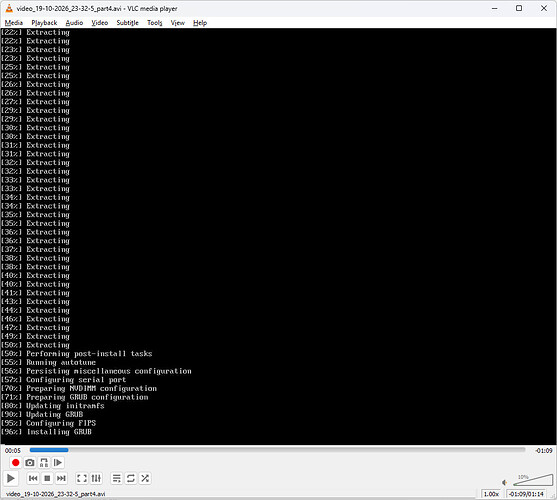Toggle remaining time -01:09 label
The width and height of the screenshot is (557, 500).
(x=544, y=450)
